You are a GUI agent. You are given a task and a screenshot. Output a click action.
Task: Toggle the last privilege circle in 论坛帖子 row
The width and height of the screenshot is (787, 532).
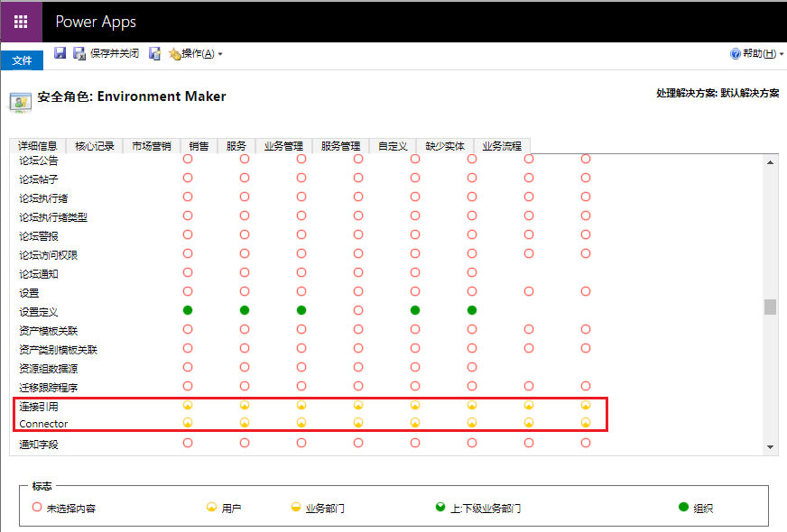586,178
